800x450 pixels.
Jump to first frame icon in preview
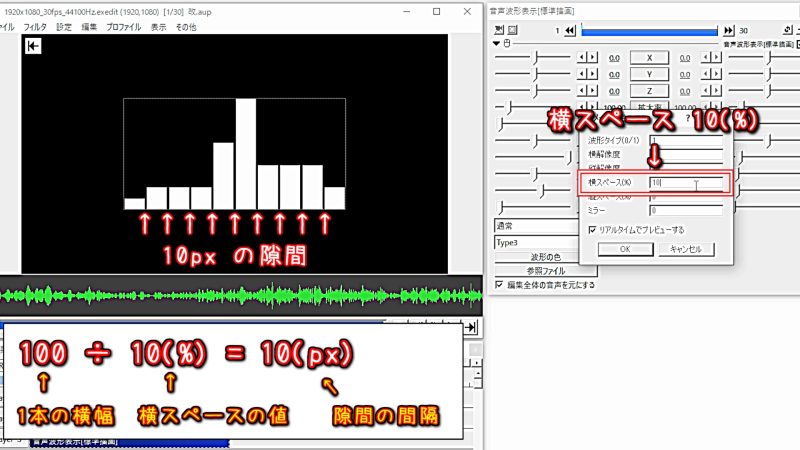tap(33, 46)
